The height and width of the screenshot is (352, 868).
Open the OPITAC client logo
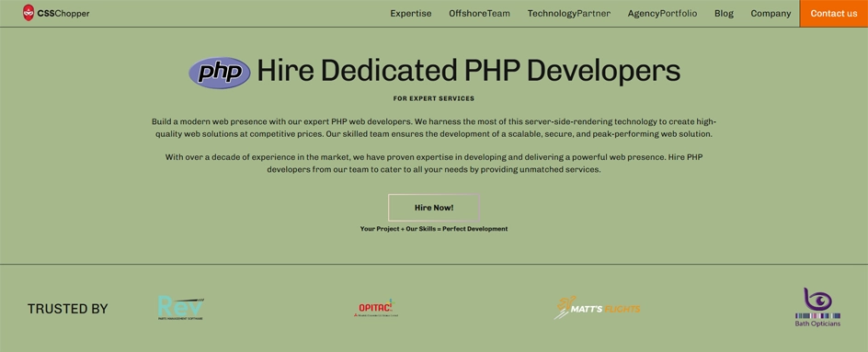click(x=376, y=308)
